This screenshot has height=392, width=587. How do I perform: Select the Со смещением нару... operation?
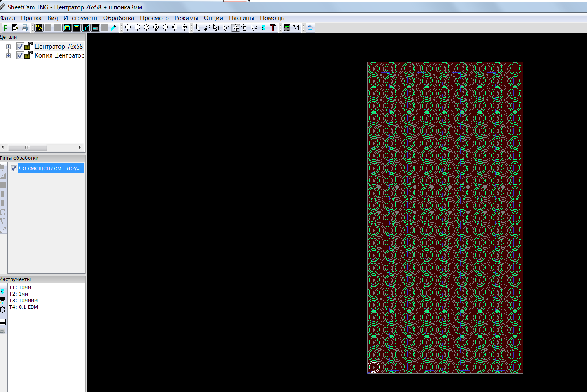click(51, 168)
